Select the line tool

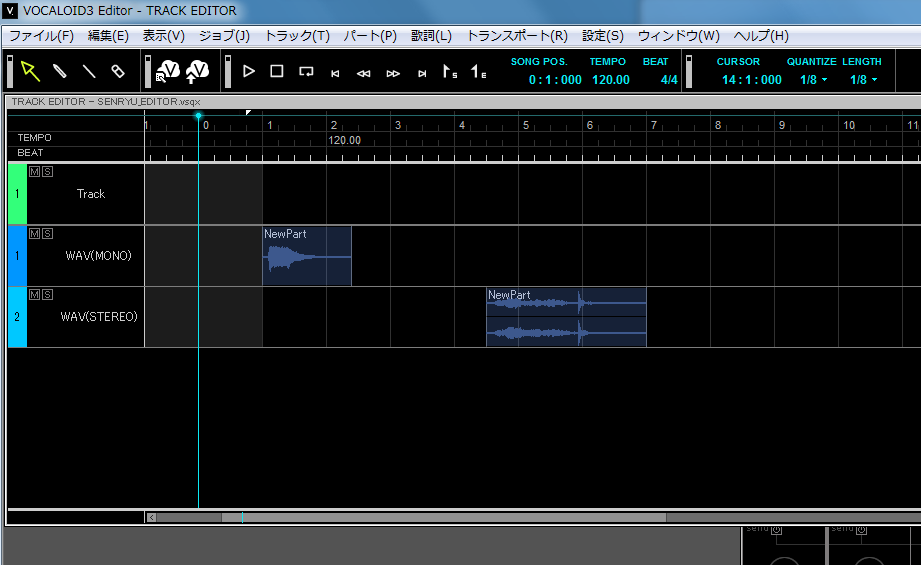[x=89, y=71]
